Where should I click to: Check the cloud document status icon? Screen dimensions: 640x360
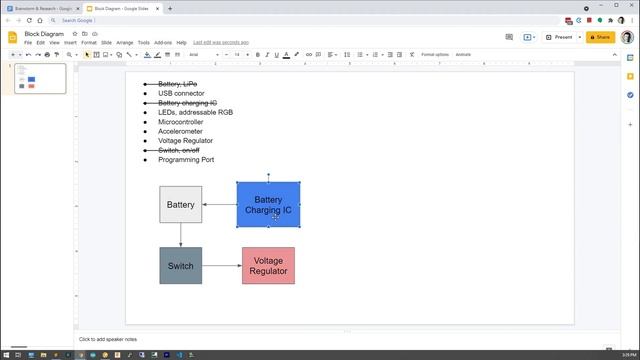95,34
